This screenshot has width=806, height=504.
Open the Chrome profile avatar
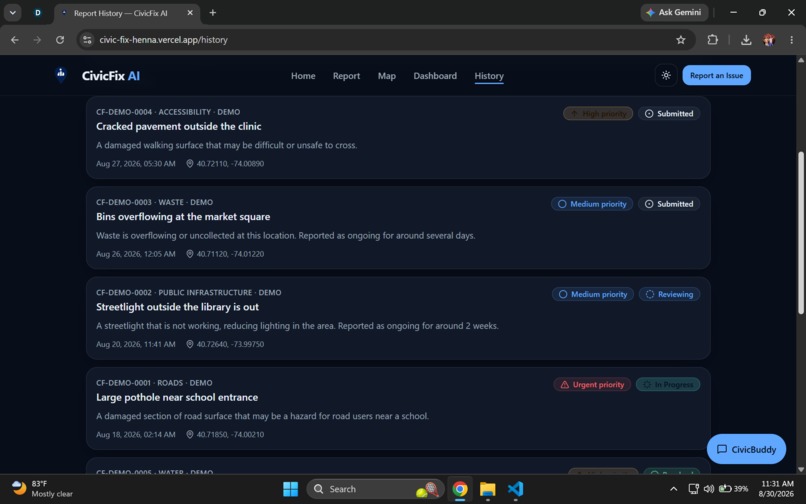pos(769,40)
